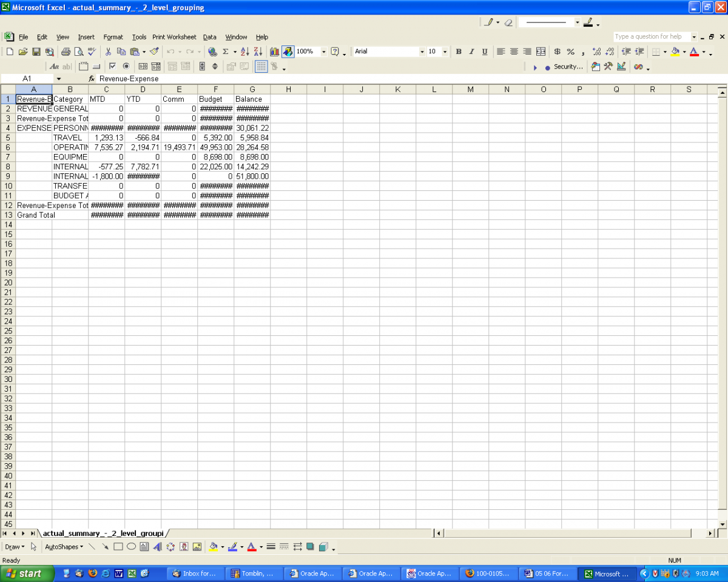Switch to the Inbox taskbar window
The width and height of the screenshot is (728, 582).
(x=195, y=574)
